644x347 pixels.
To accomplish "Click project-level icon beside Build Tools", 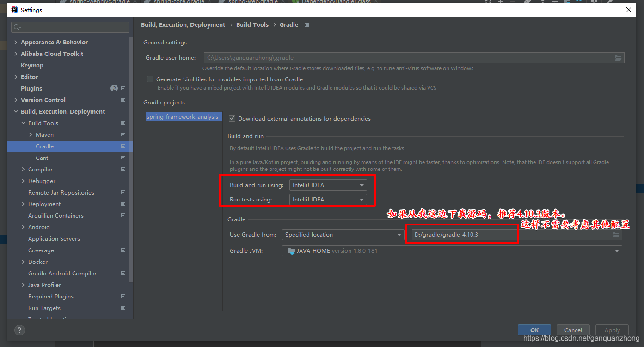I will (123, 123).
